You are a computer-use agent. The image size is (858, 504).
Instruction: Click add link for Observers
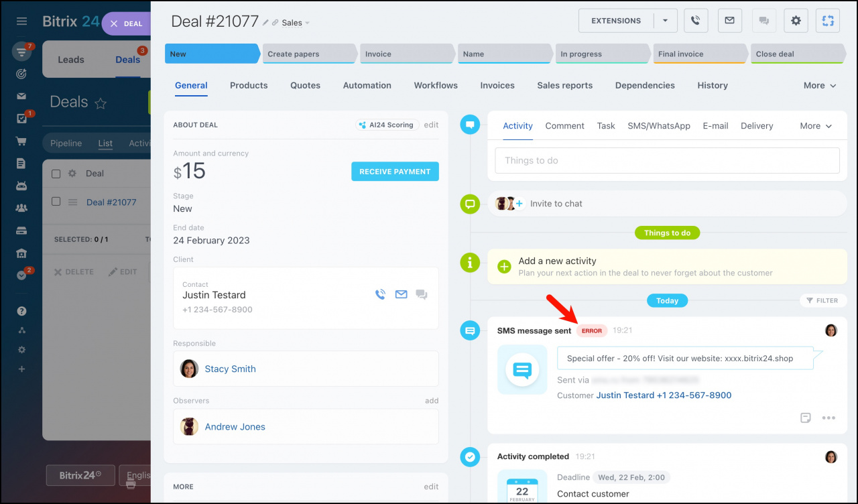tap(432, 401)
